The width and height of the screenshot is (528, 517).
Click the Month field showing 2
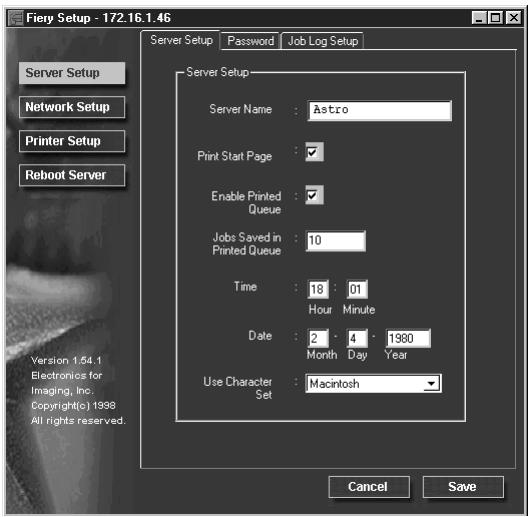(318, 338)
